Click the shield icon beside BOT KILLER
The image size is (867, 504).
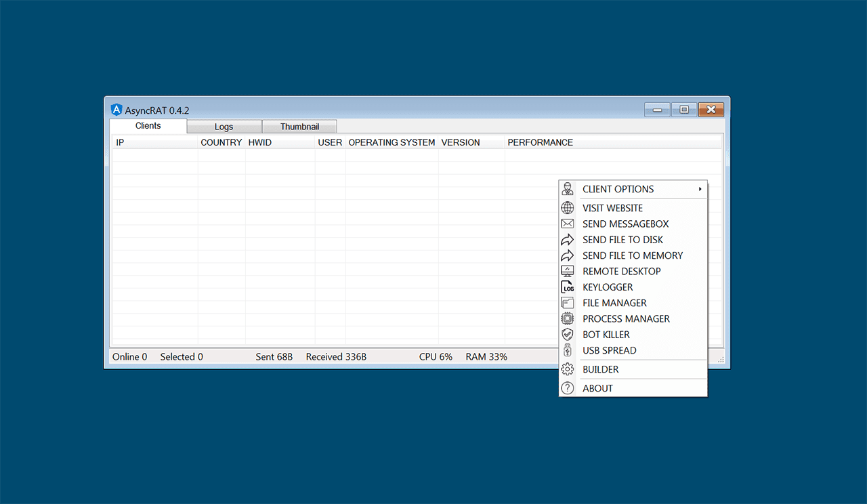point(568,335)
